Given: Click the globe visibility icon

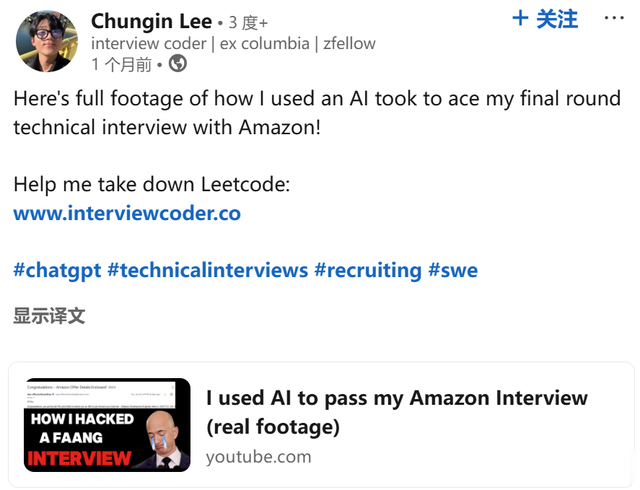Looking at the screenshot, I should [178, 65].
